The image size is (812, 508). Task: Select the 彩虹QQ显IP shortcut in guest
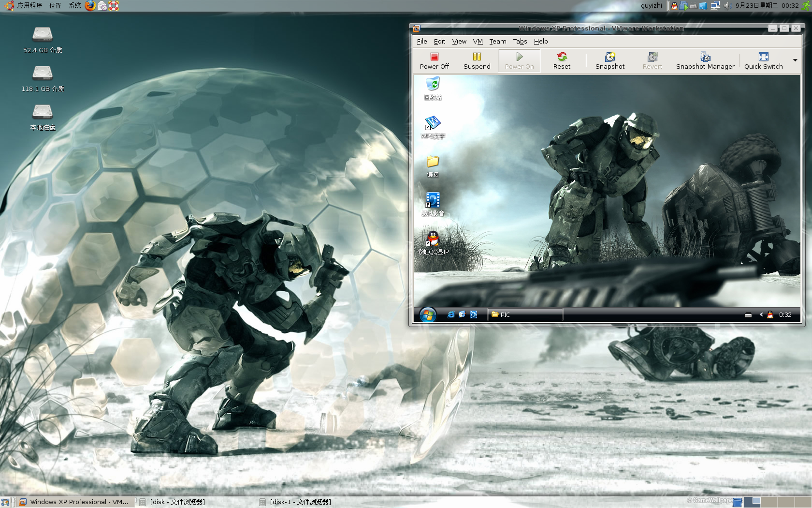click(433, 243)
